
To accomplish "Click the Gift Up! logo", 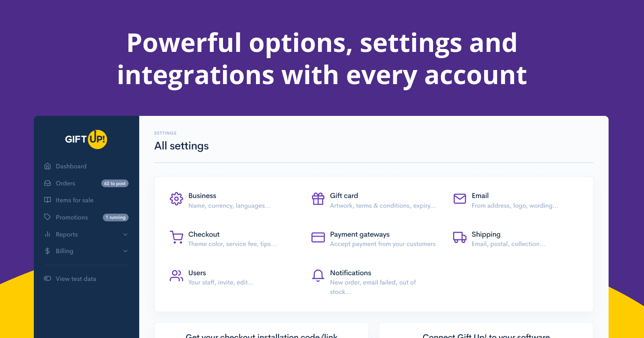I will pos(86,139).
